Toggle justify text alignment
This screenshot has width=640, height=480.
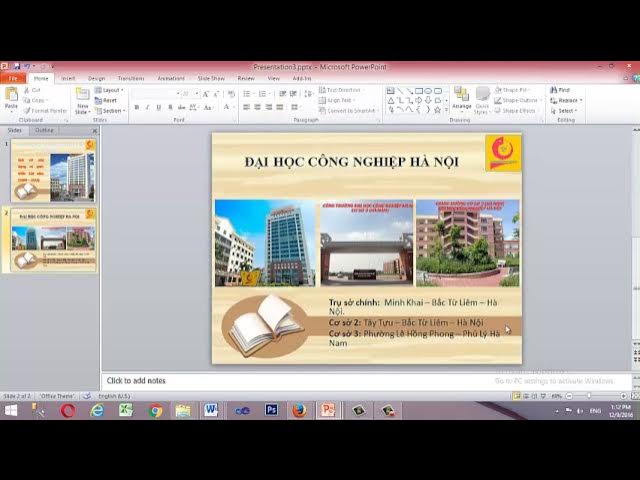280,107
